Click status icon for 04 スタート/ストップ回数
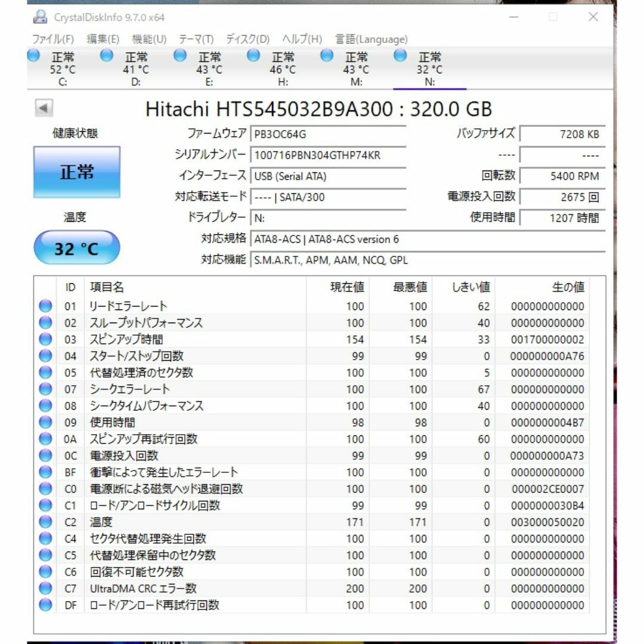This screenshot has width=644, height=644. (45, 355)
